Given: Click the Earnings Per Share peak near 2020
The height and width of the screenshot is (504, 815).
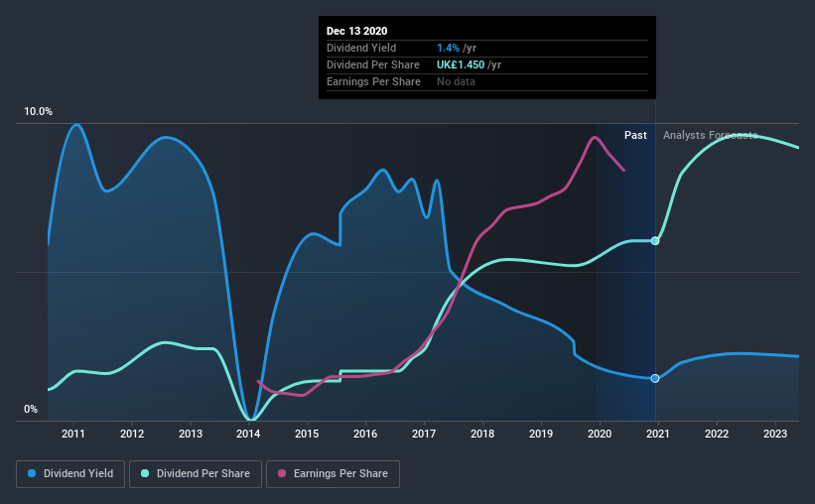Looking at the screenshot, I should [594, 137].
